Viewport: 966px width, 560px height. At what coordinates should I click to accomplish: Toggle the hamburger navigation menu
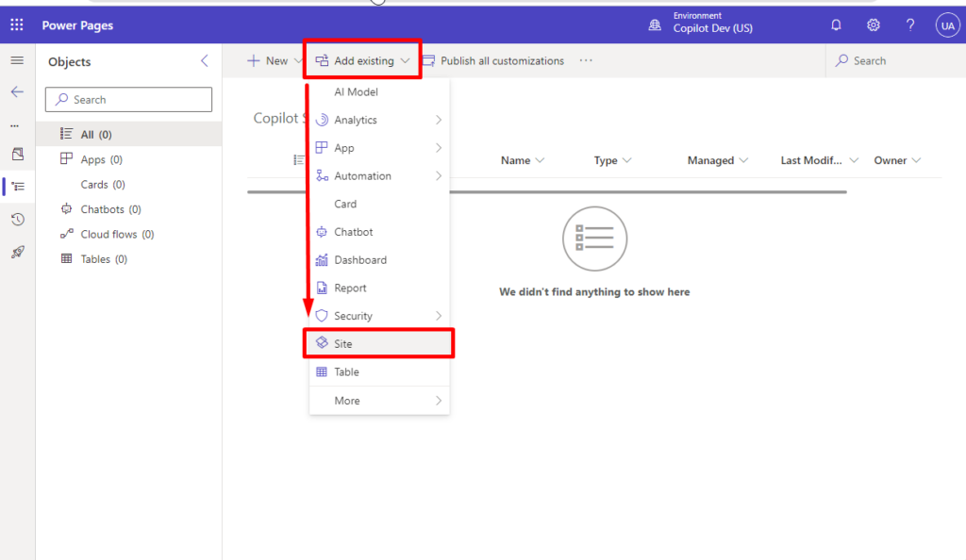tap(17, 60)
